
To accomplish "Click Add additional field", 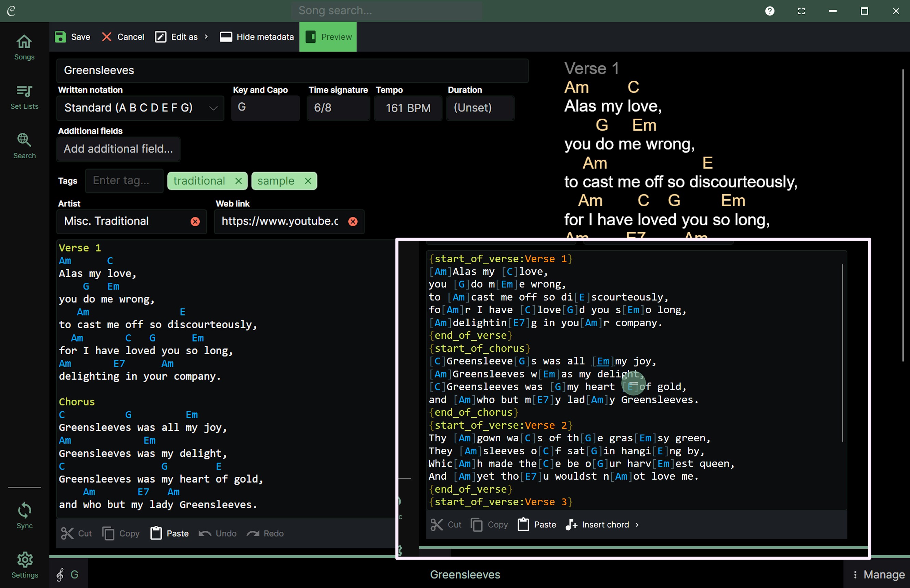I will pos(118,149).
